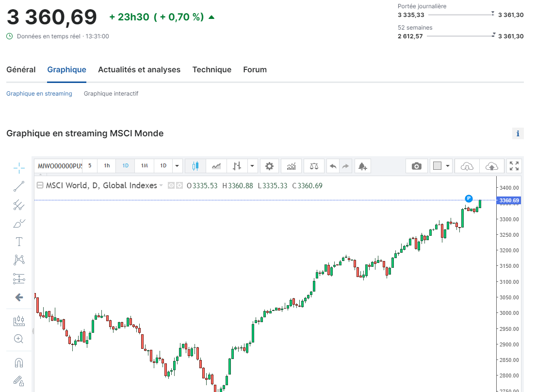The image size is (536, 392).
Task: Expand the bar style dropdown arrow
Action: point(252,166)
